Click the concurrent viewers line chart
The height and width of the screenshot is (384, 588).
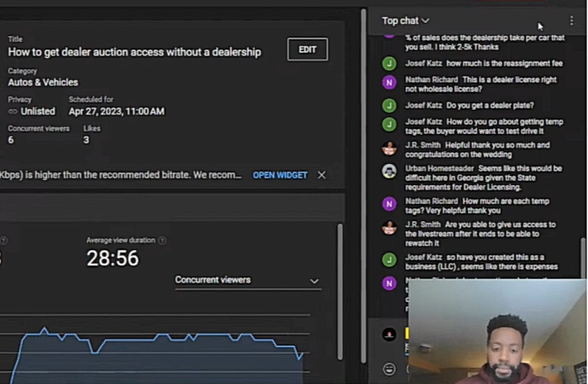[x=155, y=350]
